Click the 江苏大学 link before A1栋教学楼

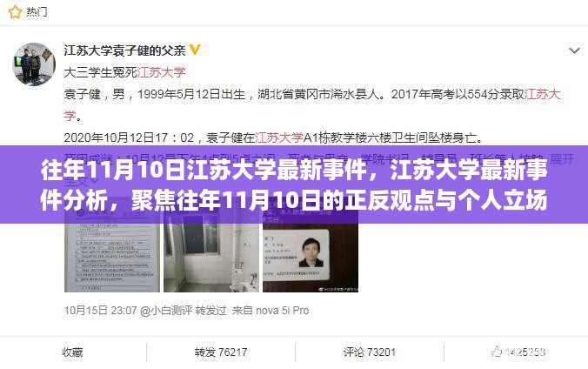(279, 138)
